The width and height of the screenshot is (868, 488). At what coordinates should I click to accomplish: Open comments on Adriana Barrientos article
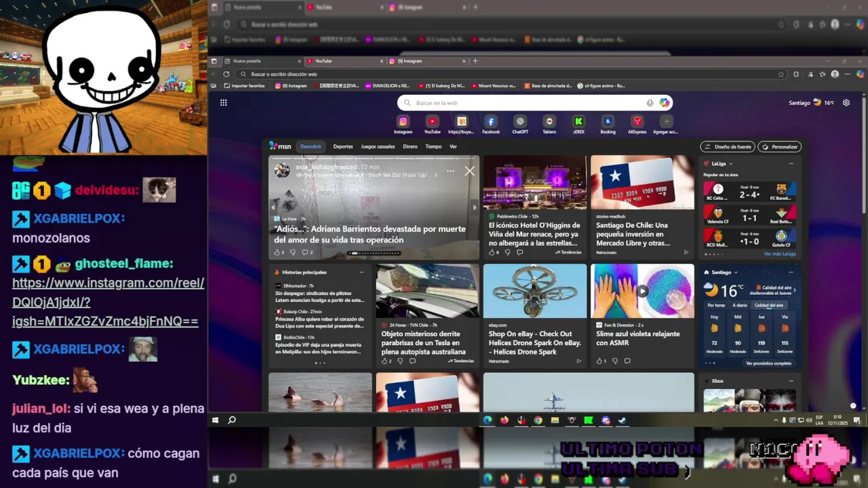click(305, 252)
